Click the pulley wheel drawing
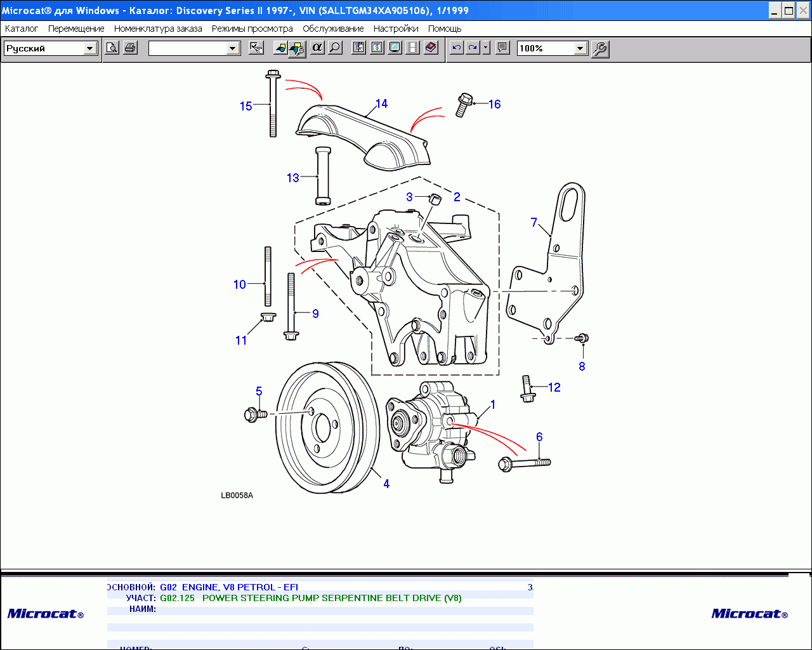This screenshot has width=812, height=650. coord(329,427)
